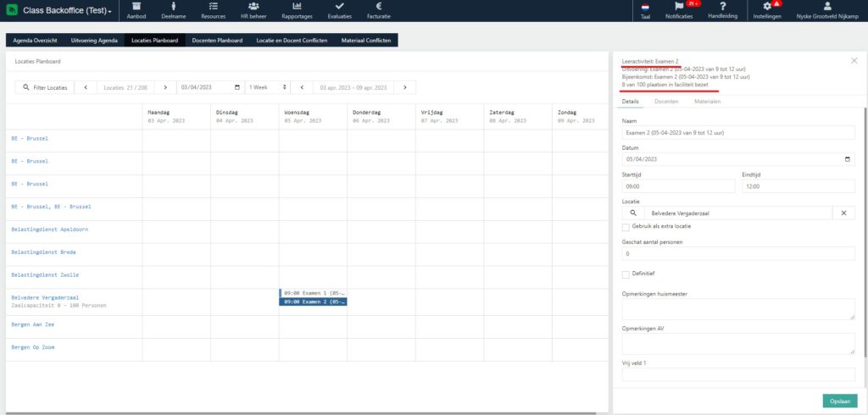Select the Materialen tab in side panel
Image resolution: width=868 pixels, height=415 pixels.
tap(707, 101)
